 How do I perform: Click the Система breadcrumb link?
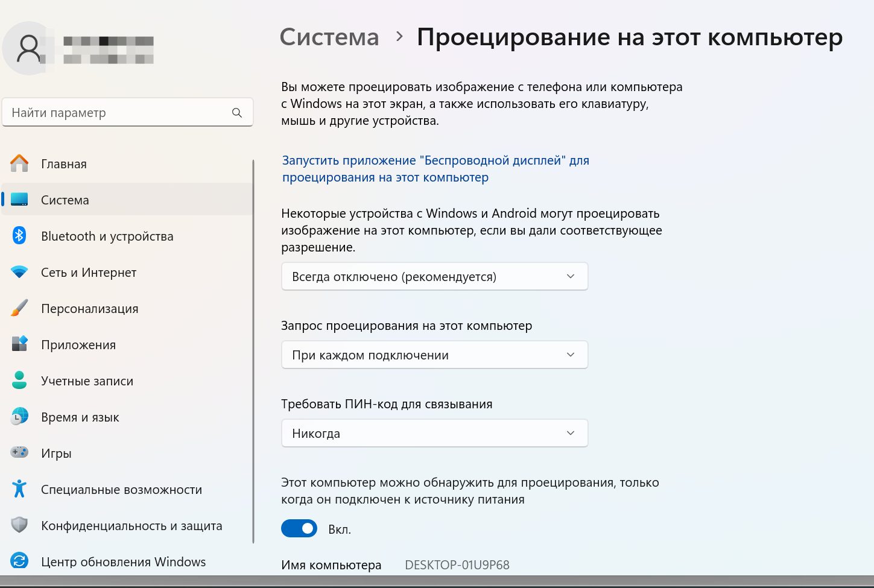(329, 37)
